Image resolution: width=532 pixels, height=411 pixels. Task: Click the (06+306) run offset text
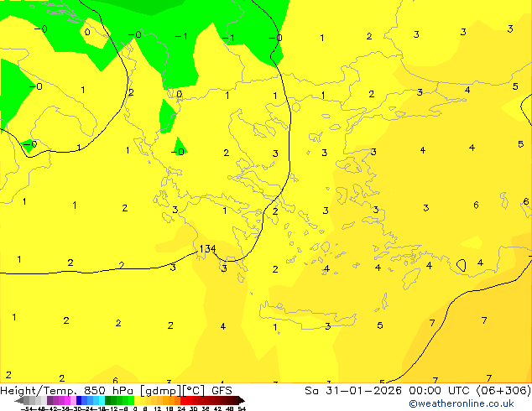pos(503,391)
